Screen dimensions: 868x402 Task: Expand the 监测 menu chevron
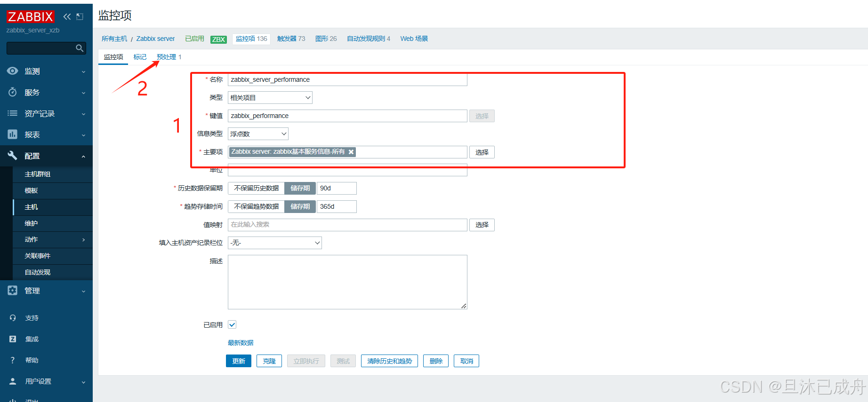click(x=84, y=71)
